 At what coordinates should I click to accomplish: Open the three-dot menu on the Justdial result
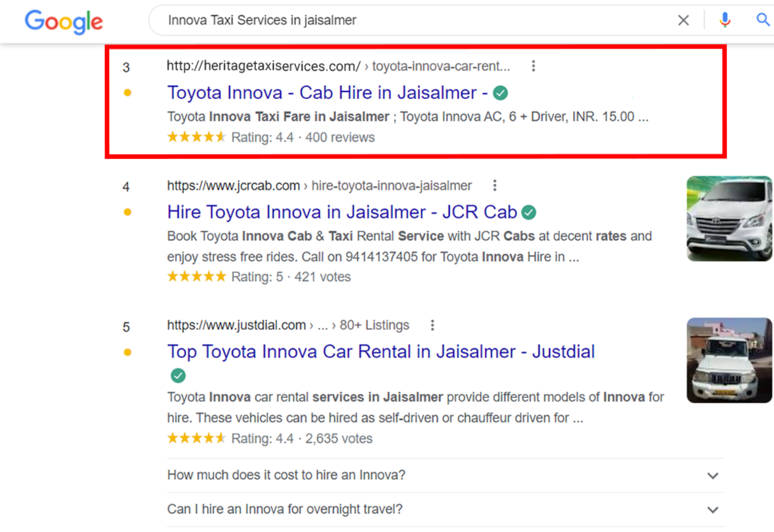click(x=432, y=325)
